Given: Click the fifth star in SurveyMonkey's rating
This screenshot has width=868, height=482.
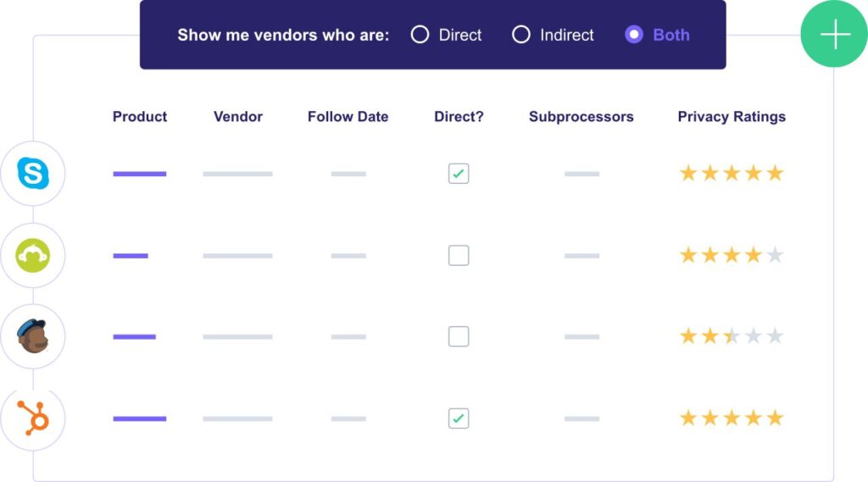Looking at the screenshot, I should click(775, 255).
